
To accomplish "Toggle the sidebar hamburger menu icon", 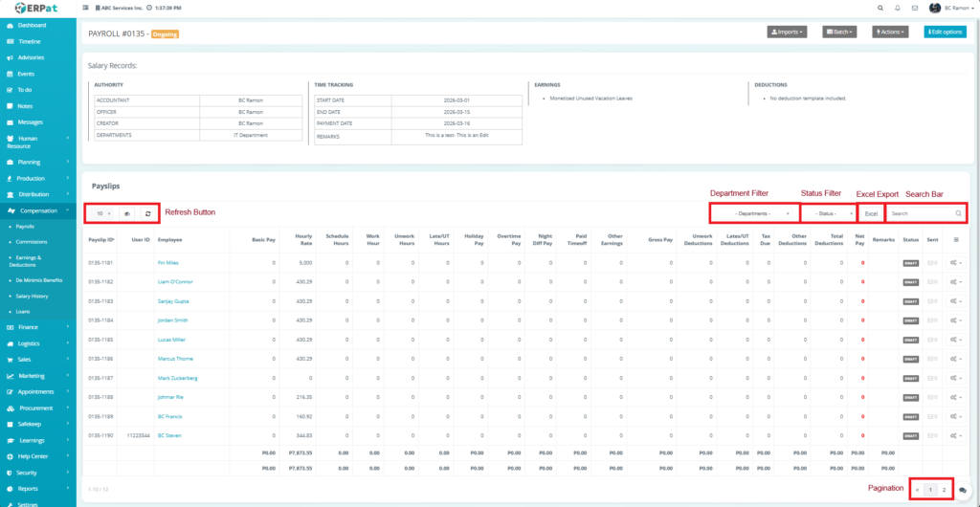I will pos(87,8).
